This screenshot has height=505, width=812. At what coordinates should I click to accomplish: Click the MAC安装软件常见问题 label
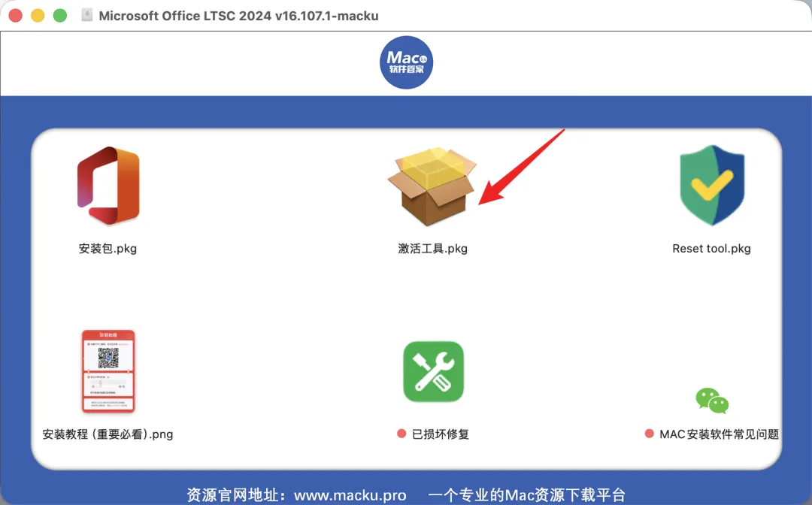click(x=720, y=434)
